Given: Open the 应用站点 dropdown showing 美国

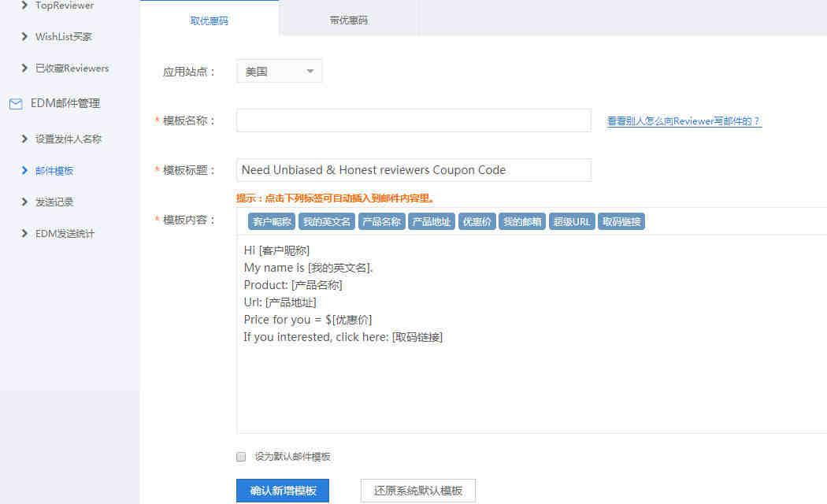Looking at the screenshot, I should (x=279, y=72).
